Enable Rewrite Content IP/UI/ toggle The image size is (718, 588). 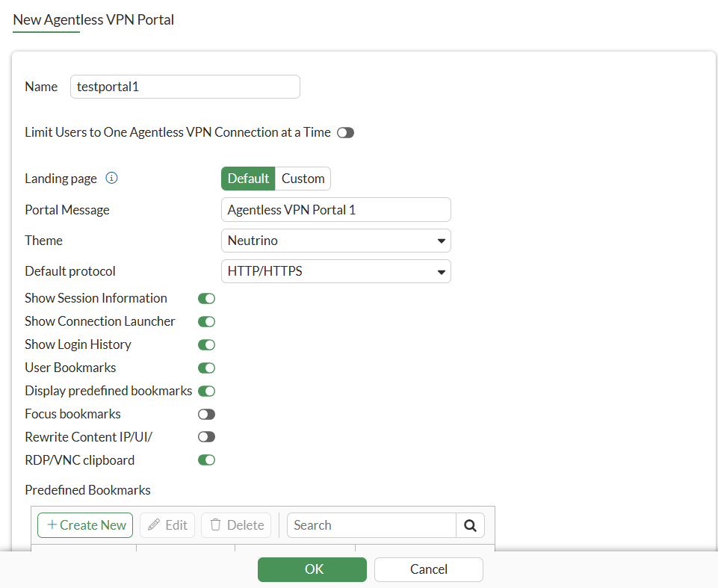(x=206, y=437)
